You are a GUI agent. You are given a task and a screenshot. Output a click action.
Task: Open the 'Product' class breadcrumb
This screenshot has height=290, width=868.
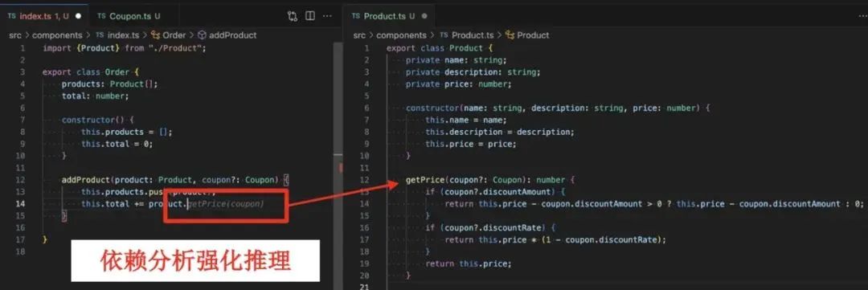pyautogui.click(x=527, y=35)
